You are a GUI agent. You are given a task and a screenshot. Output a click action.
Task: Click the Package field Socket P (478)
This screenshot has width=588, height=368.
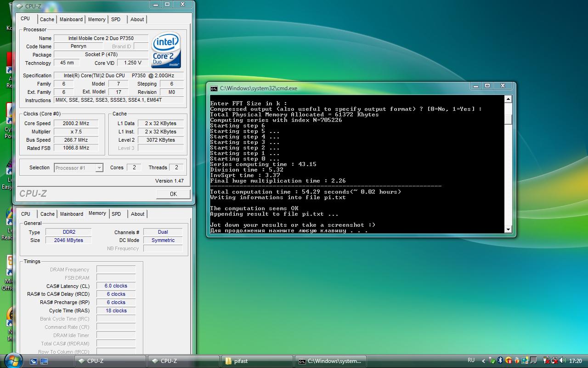[x=101, y=55]
